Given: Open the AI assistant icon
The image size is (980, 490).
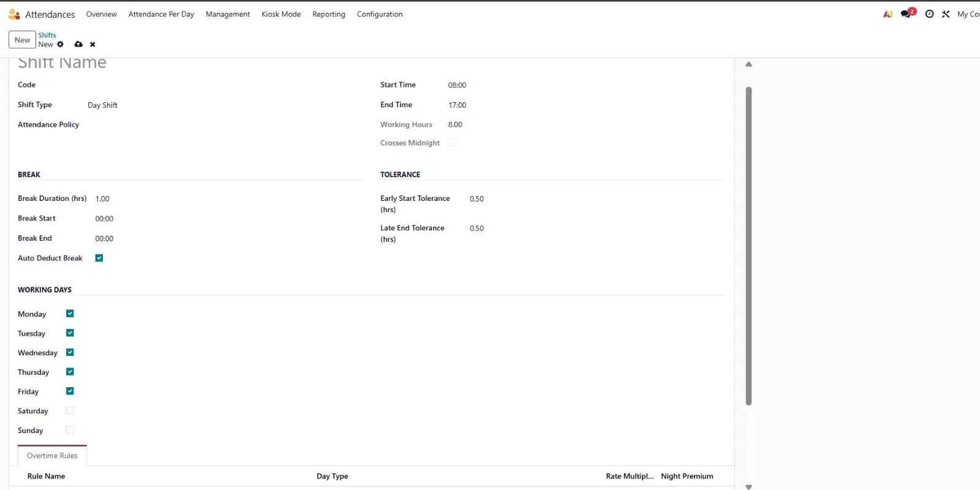Looking at the screenshot, I should pyautogui.click(x=888, y=14).
